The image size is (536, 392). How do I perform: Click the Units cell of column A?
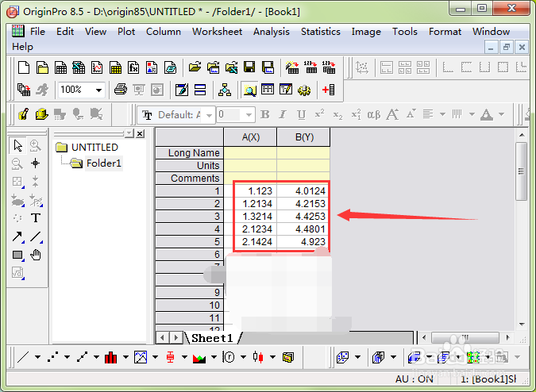250,165
